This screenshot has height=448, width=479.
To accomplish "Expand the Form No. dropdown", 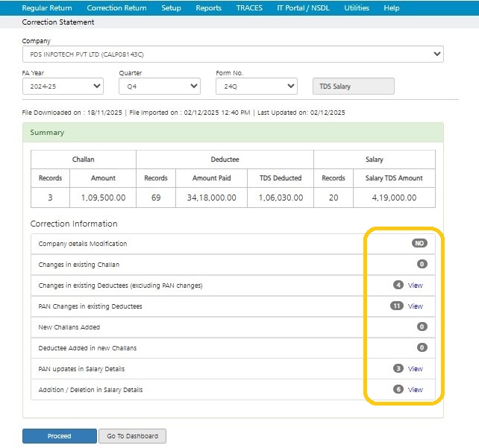I will (x=256, y=86).
